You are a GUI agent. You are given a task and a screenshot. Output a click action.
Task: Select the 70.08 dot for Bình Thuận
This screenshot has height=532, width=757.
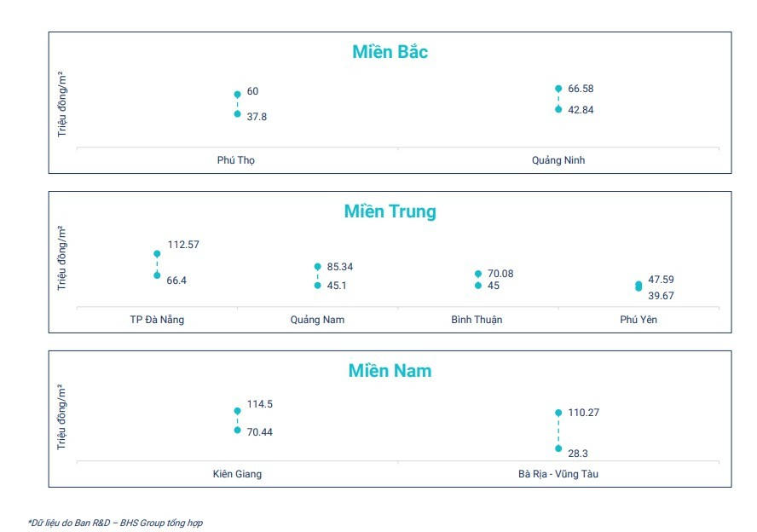477,274
